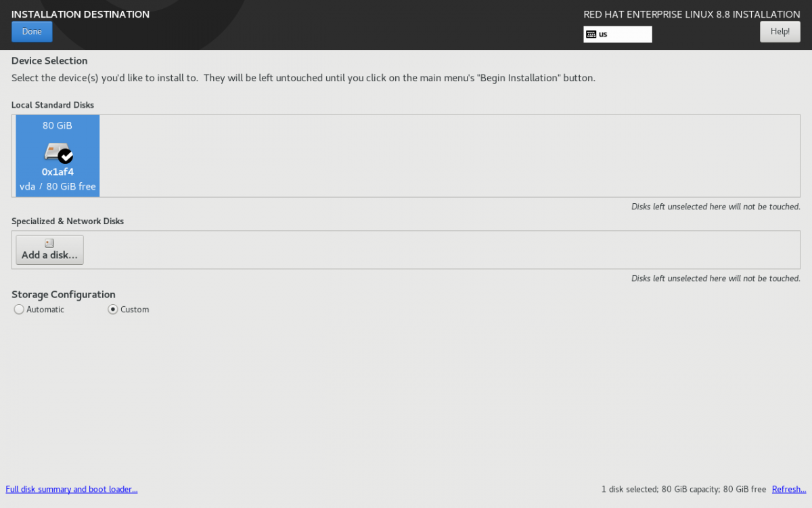Click the "0x1af4" disk model name
This screenshot has width=812, height=508.
point(58,172)
